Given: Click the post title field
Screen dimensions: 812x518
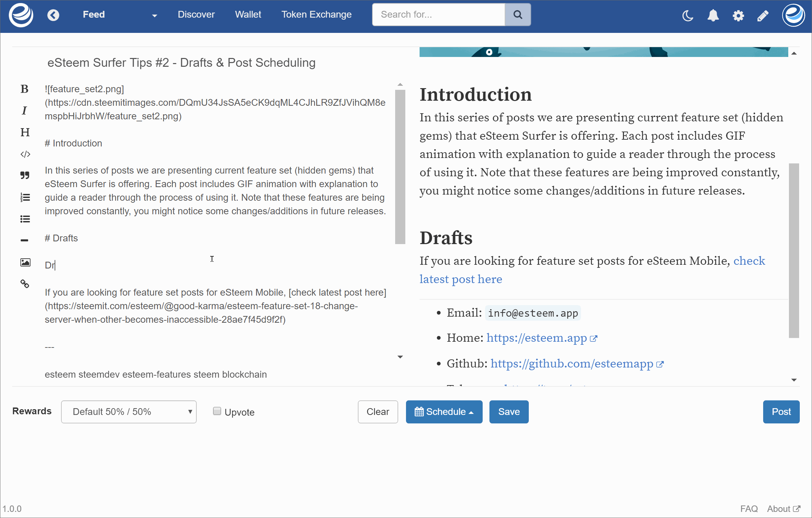Looking at the screenshot, I should [217, 63].
